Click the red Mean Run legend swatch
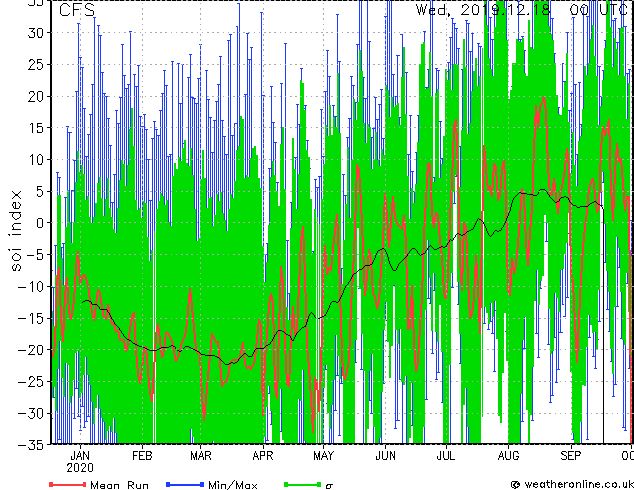This screenshot has height=490, width=634. coord(68,484)
